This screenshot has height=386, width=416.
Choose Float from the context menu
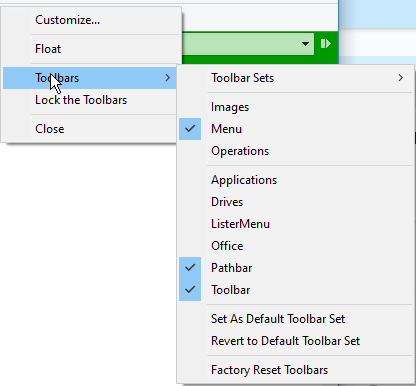[91, 49]
